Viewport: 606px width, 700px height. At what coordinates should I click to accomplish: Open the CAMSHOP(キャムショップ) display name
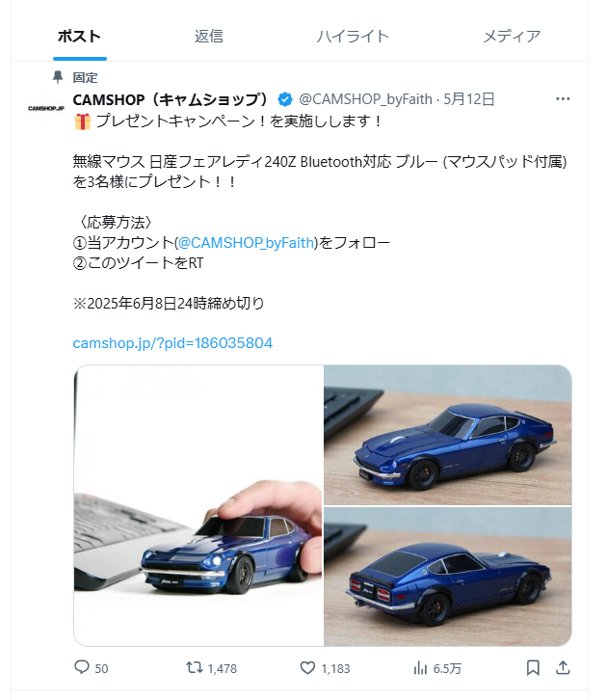[x=171, y=99]
